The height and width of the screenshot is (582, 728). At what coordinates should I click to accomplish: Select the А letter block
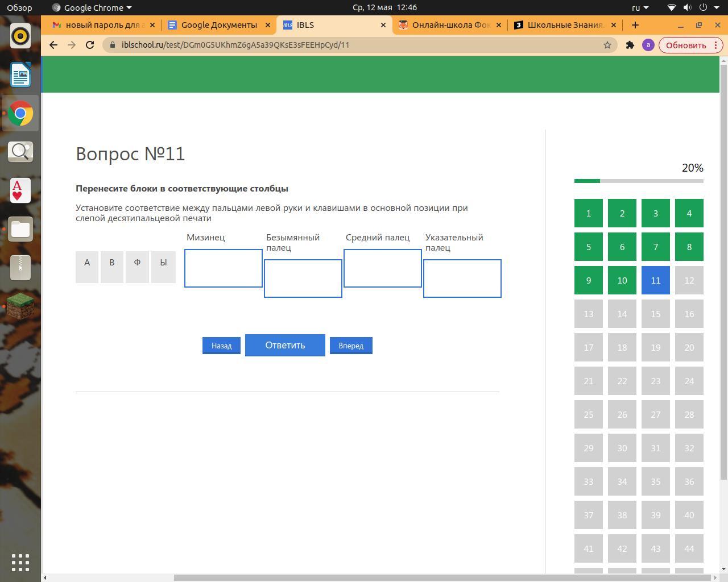[x=87, y=267]
